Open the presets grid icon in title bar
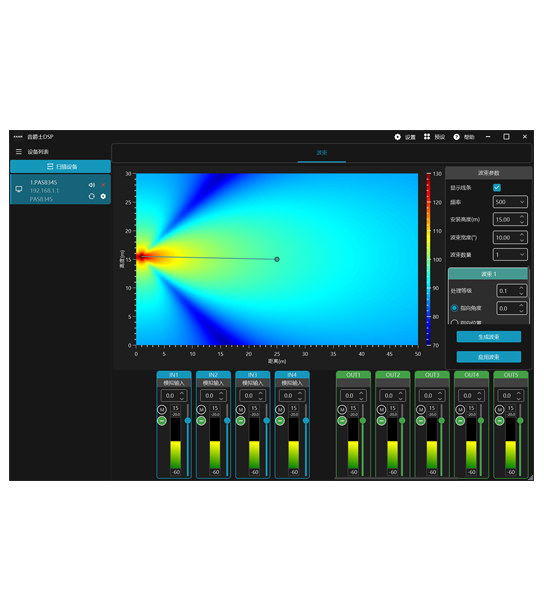 click(427, 136)
